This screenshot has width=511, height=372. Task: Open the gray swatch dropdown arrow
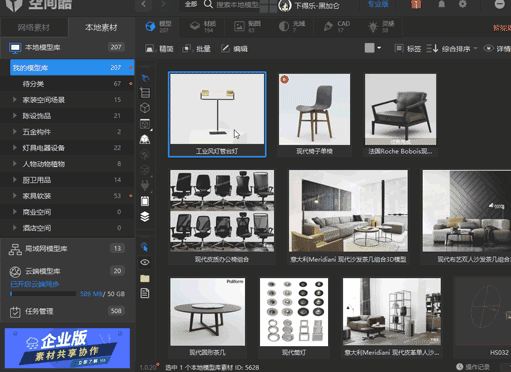pos(379,48)
